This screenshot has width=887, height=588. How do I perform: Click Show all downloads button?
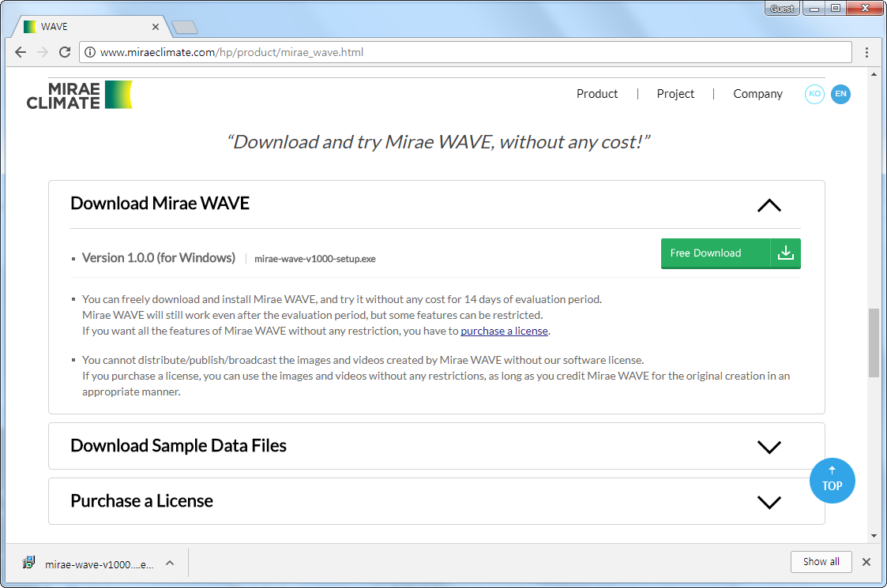tap(821, 561)
